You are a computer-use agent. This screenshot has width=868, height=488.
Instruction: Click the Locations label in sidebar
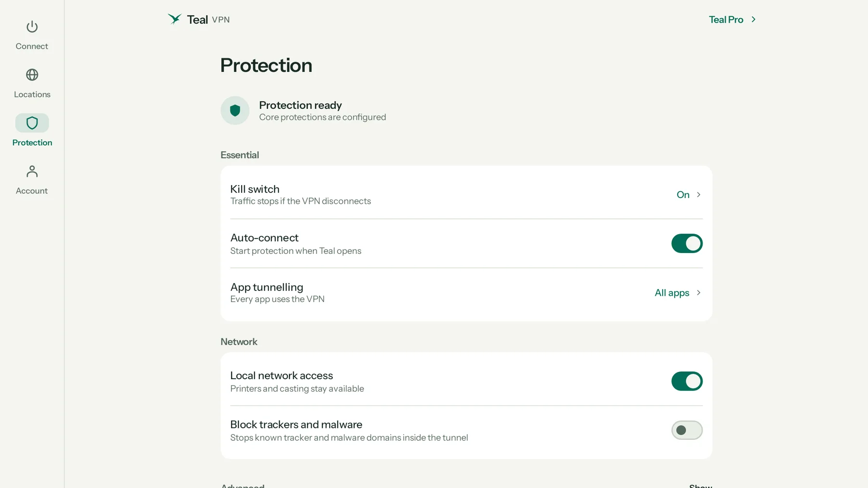pos(32,94)
